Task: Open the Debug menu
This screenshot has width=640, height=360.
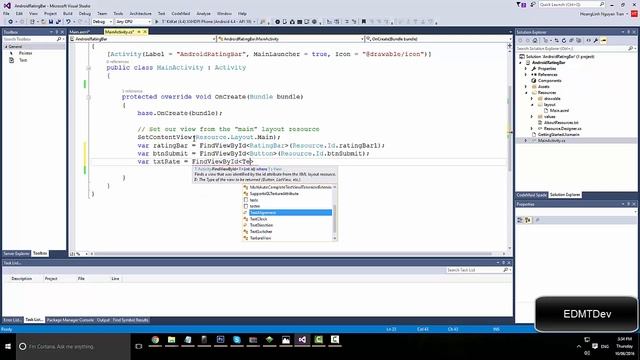Action: coord(85,13)
